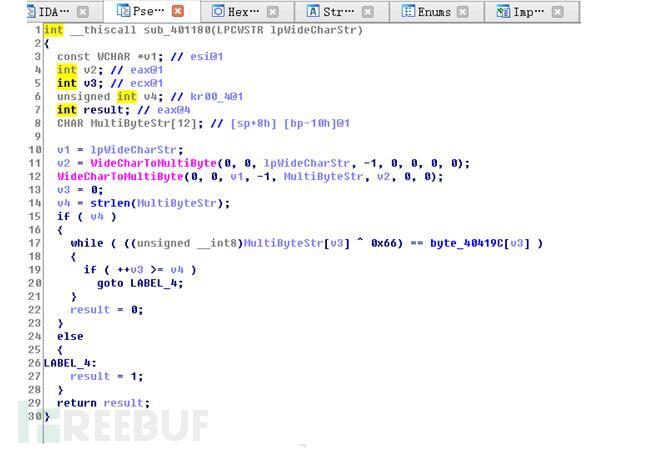Click lpWideCharStr parameter in function signature
The image size is (662, 450).
(316, 30)
